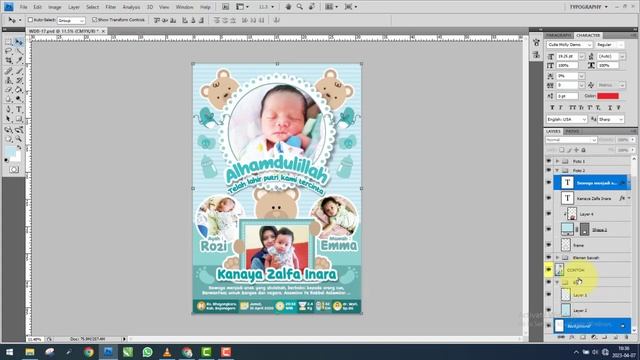The image size is (640, 360).
Task: Collapse the Foto 2 group
Action: pos(557,170)
